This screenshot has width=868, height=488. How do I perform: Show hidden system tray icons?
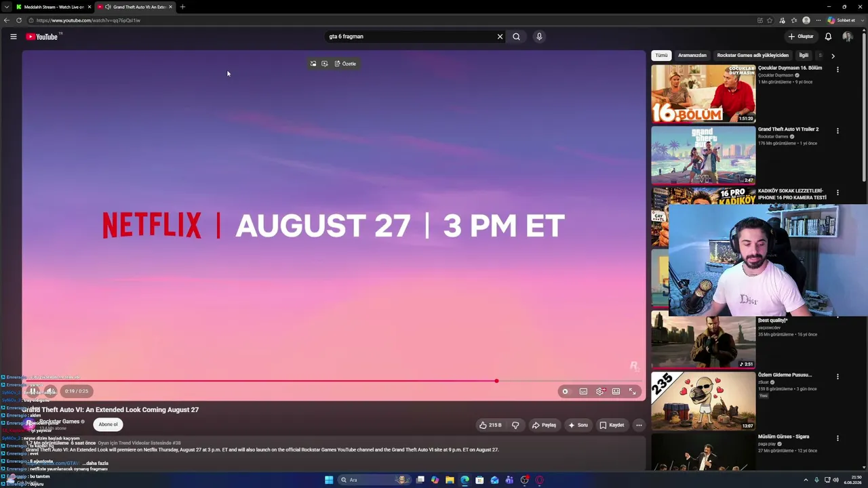click(806, 480)
